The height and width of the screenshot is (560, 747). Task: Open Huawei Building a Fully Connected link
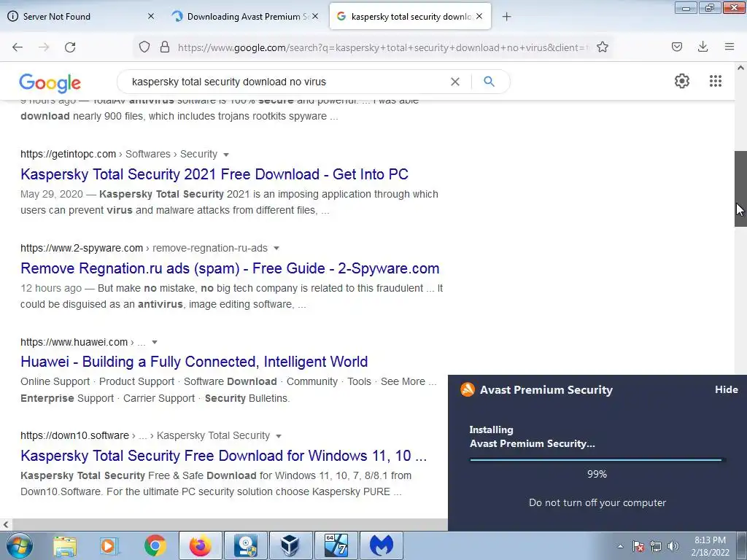click(194, 362)
